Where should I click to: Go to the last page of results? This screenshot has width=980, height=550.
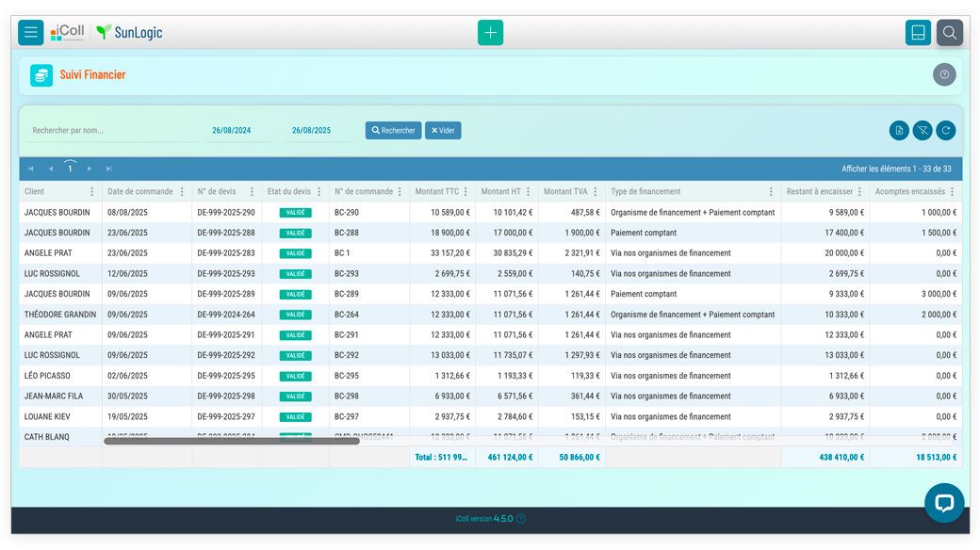108,169
